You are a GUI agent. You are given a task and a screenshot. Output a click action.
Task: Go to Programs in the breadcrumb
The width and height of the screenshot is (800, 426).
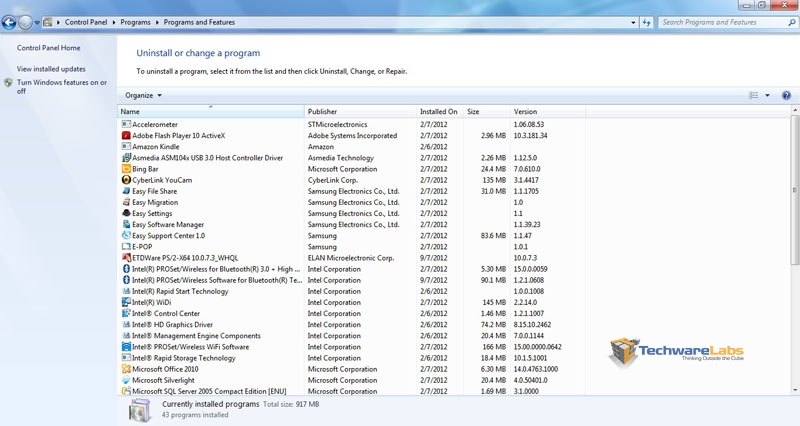135,22
